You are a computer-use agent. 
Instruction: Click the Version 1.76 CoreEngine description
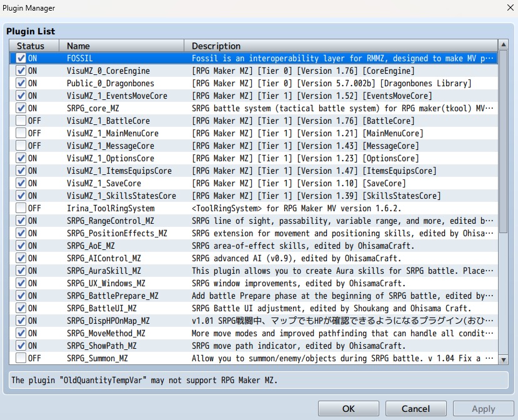(303, 71)
